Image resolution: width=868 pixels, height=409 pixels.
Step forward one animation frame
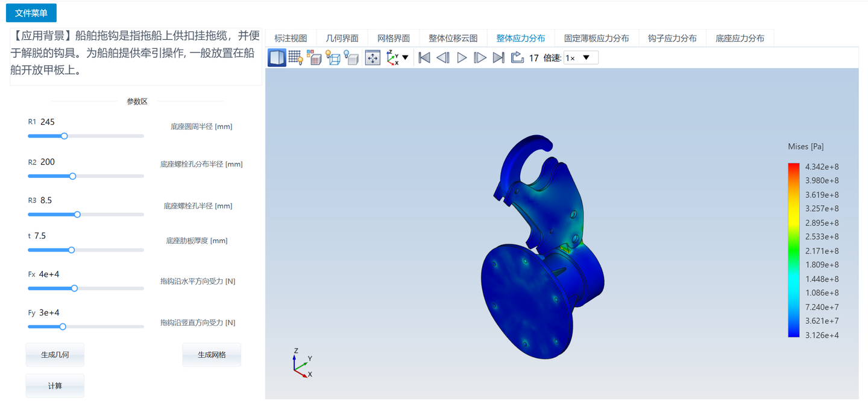[480, 58]
